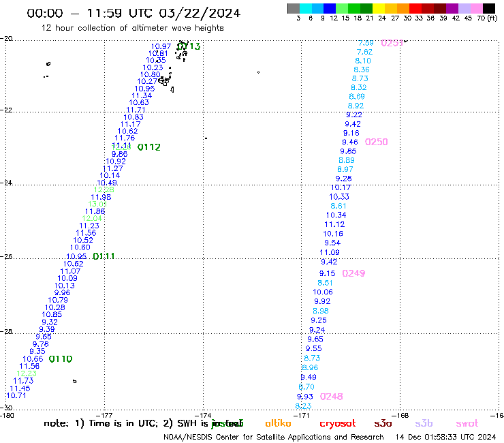504x443 pixels.
Task: Click the -28 latitude axis label
Action: pos(6,331)
